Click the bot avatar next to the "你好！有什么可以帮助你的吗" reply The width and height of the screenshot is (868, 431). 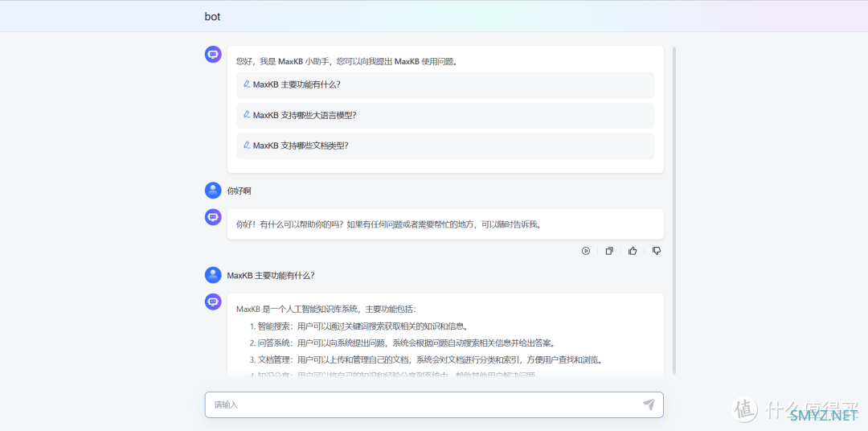point(213,216)
